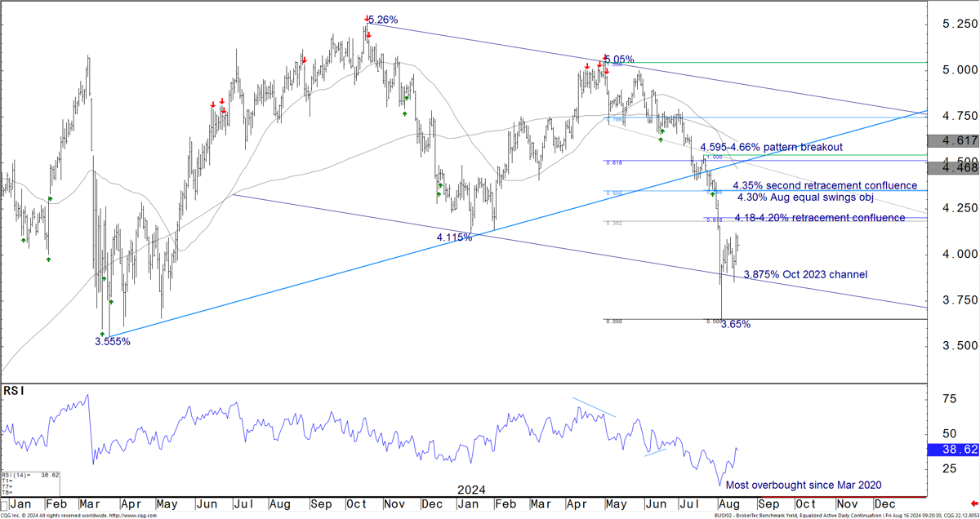Click the blue 38.62 RSI value tag
980x519 pixels.
pos(953,449)
